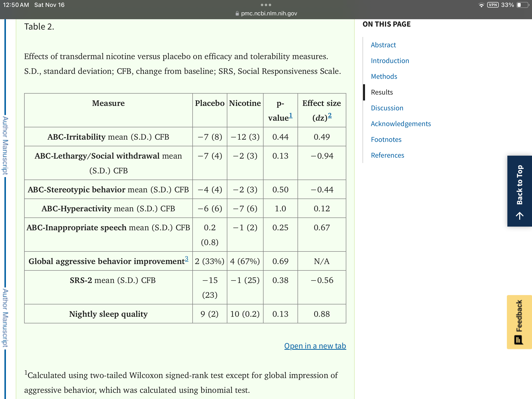Go to the Abstract section
Screen dimensions: 532x399
point(383,45)
